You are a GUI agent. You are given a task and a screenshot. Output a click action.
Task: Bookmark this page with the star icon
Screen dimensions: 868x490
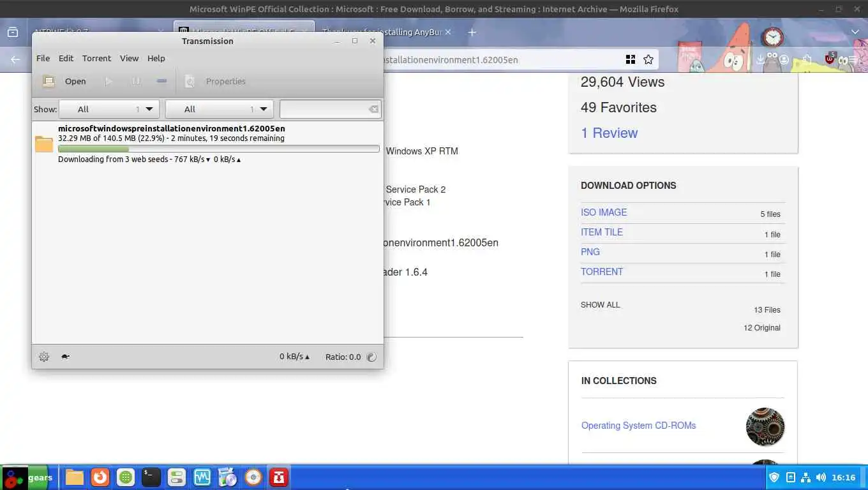[648, 59]
